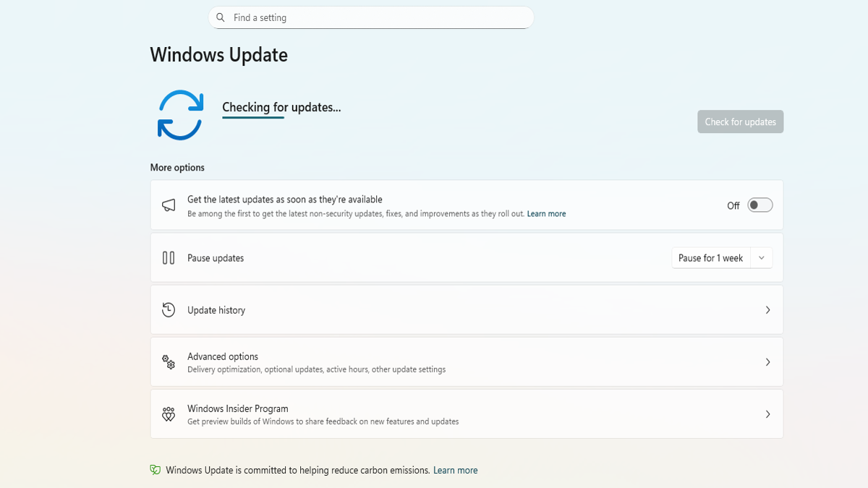
Task: Open Update history via its chevron
Action: [x=767, y=310]
